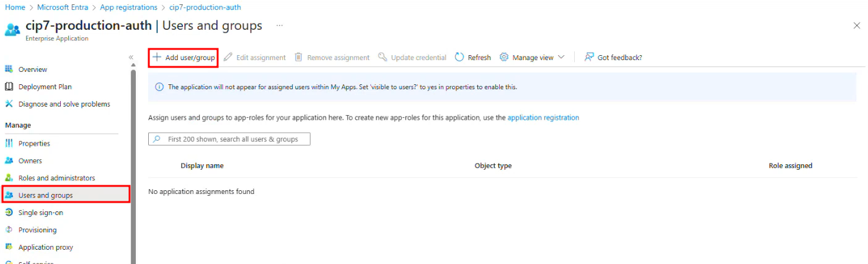Screen dimensions: 868x264
Task: Sort by Object type column header
Action: [493, 165]
